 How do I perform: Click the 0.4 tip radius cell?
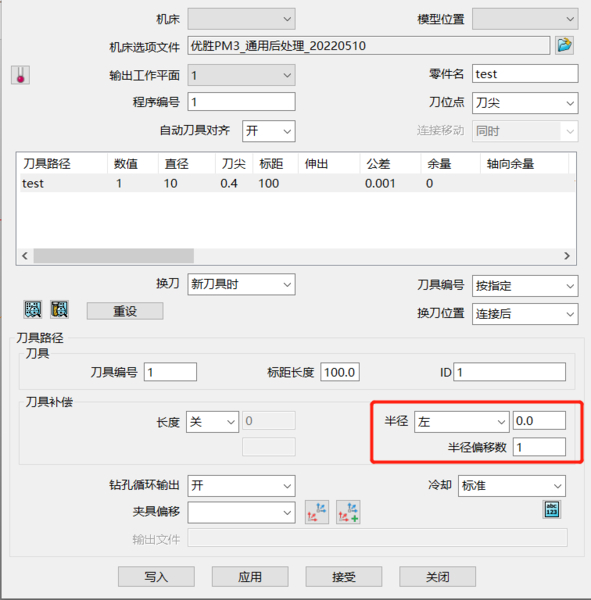pos(229,183)
